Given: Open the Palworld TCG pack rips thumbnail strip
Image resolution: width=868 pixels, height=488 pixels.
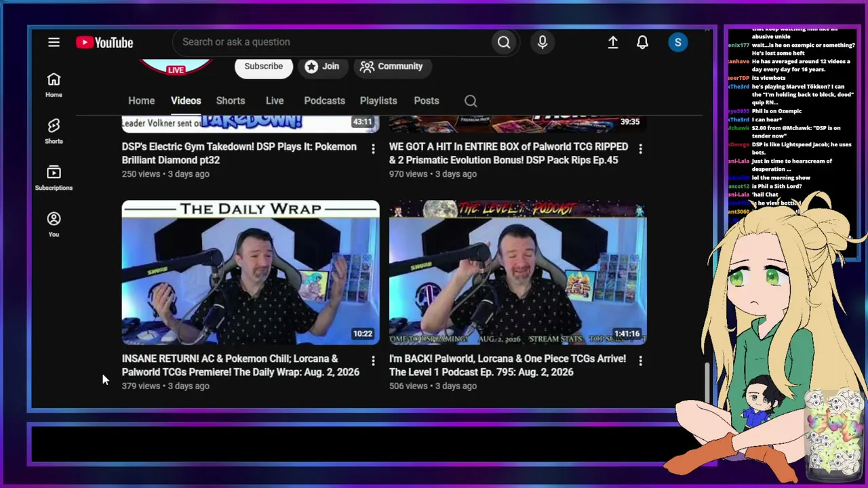Looking at the screenshot, I should click(x=518, y=124).
